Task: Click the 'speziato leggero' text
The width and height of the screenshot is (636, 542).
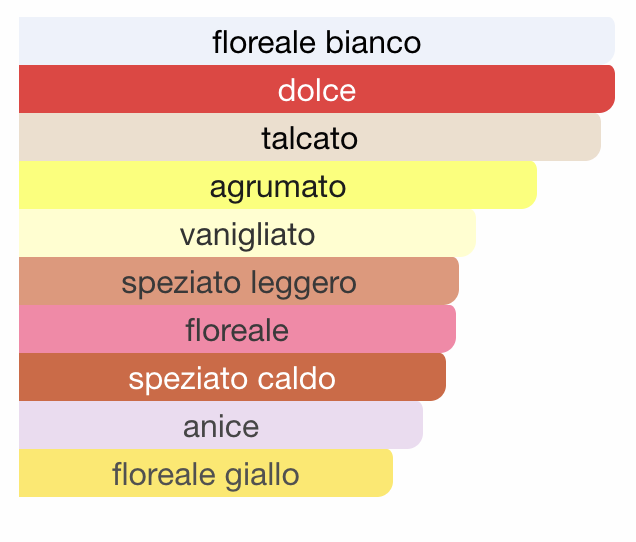Action: coord(239,284)
